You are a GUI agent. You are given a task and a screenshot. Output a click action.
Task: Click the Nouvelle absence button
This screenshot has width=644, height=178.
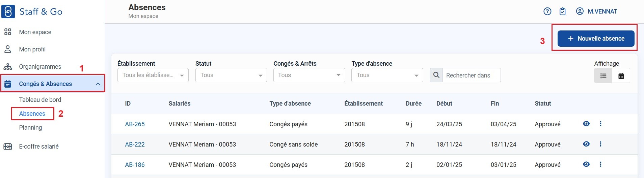[596, 39]
